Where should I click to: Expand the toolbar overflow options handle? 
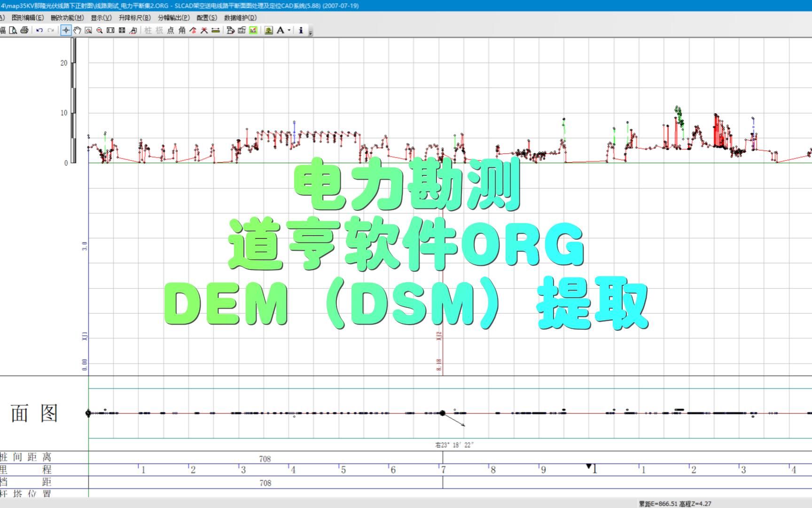(x=310, y=32)
